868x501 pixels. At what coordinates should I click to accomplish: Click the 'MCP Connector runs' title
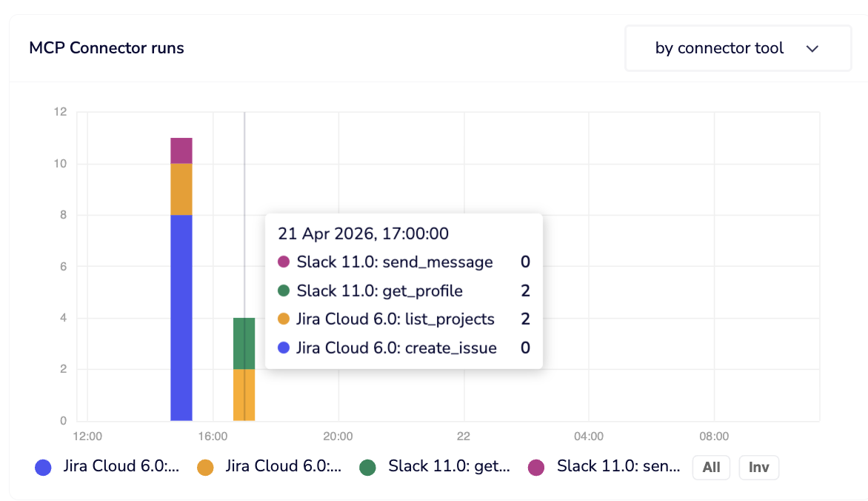(x=107, y=48)
